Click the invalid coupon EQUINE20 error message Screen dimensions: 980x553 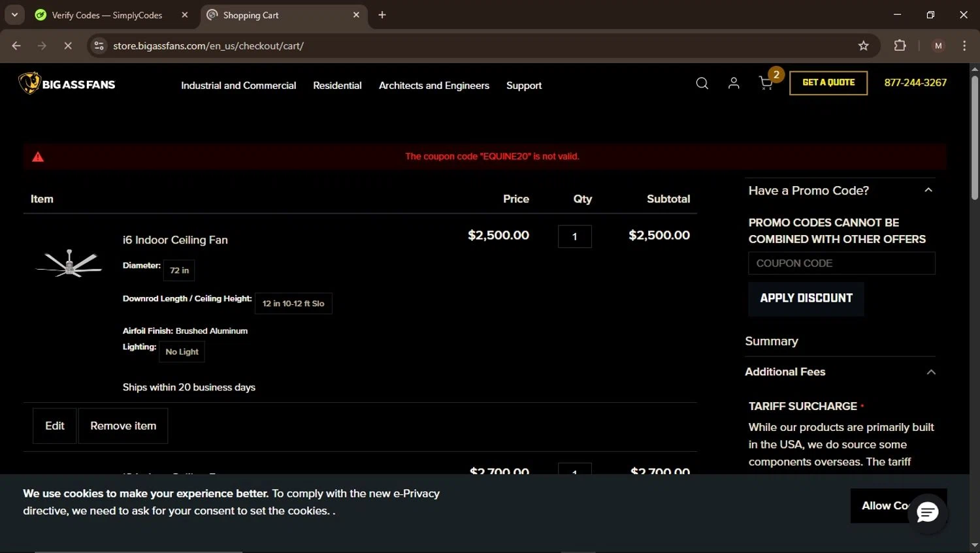(492, 157)
